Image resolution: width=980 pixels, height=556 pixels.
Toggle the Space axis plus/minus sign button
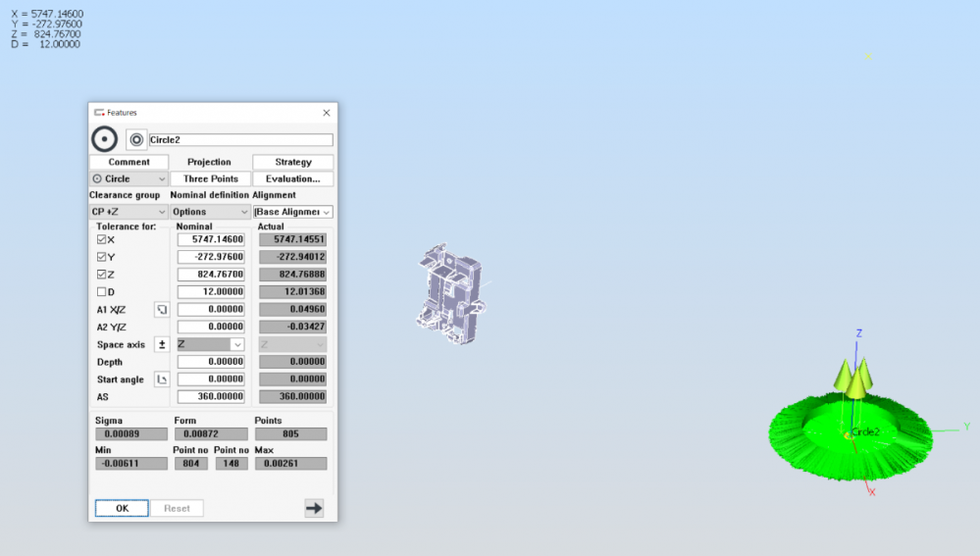coord(162,344)
